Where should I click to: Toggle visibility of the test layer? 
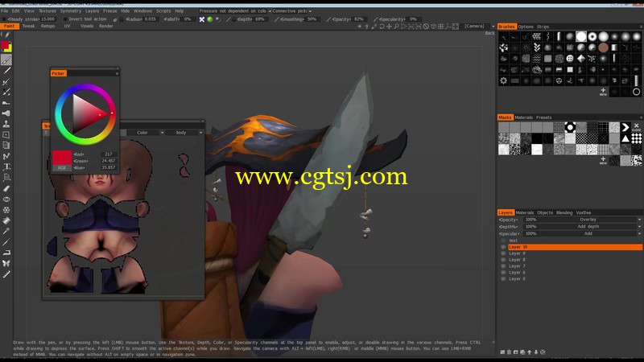pyautogui.click(x=504, y=241)
